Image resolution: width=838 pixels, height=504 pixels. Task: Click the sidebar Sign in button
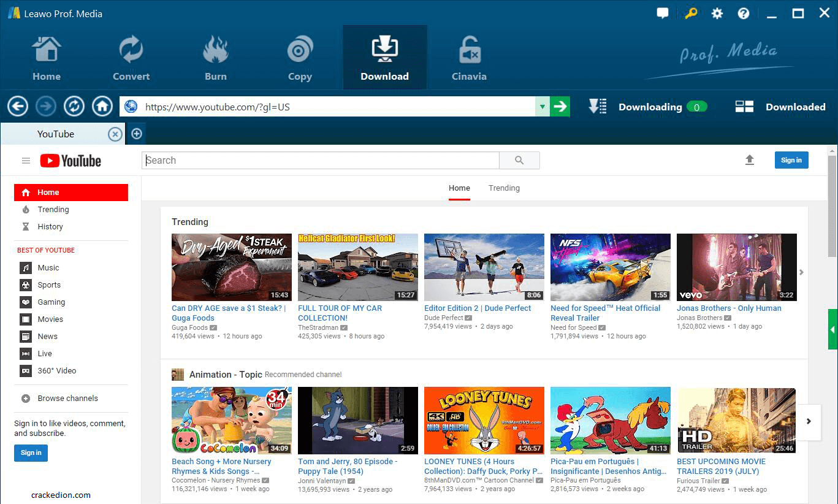[31, 452]
